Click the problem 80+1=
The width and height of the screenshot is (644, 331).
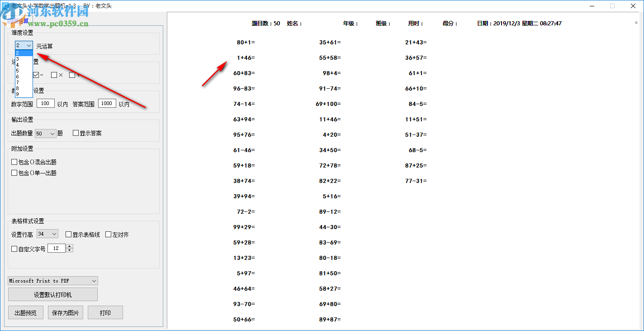(x=246, y=42)
